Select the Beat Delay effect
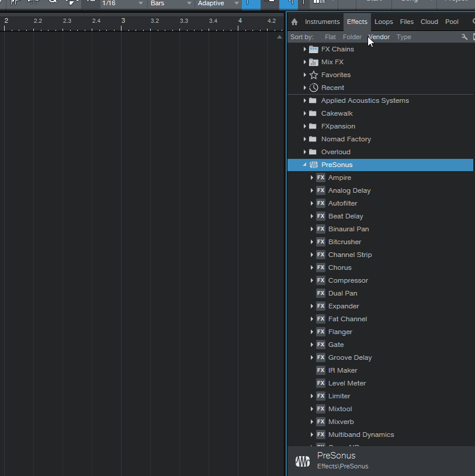The height and width of the screenshot is (476, 475). pos(346,216)
